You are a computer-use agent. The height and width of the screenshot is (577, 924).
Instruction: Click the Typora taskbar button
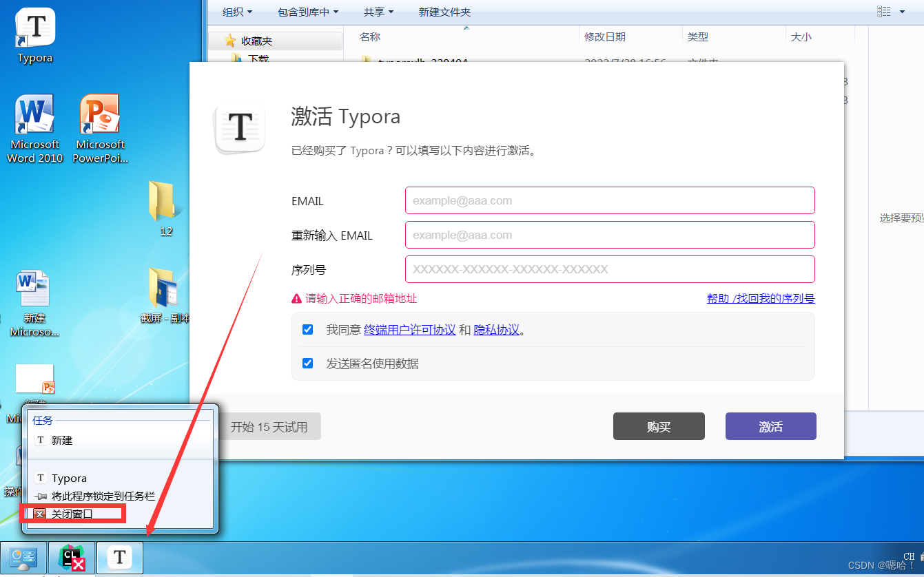click(x=121, y=558)
